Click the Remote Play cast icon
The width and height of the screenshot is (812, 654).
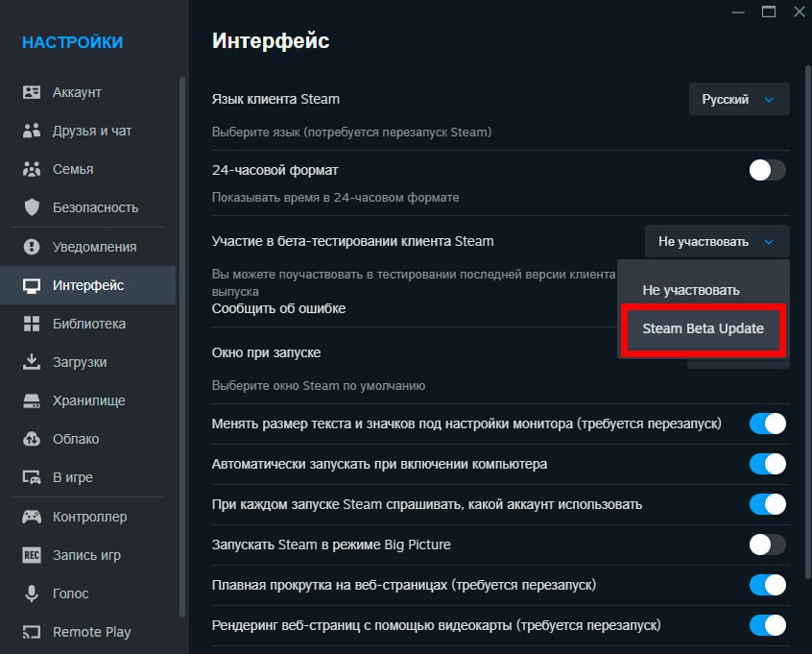pos(32,632)
